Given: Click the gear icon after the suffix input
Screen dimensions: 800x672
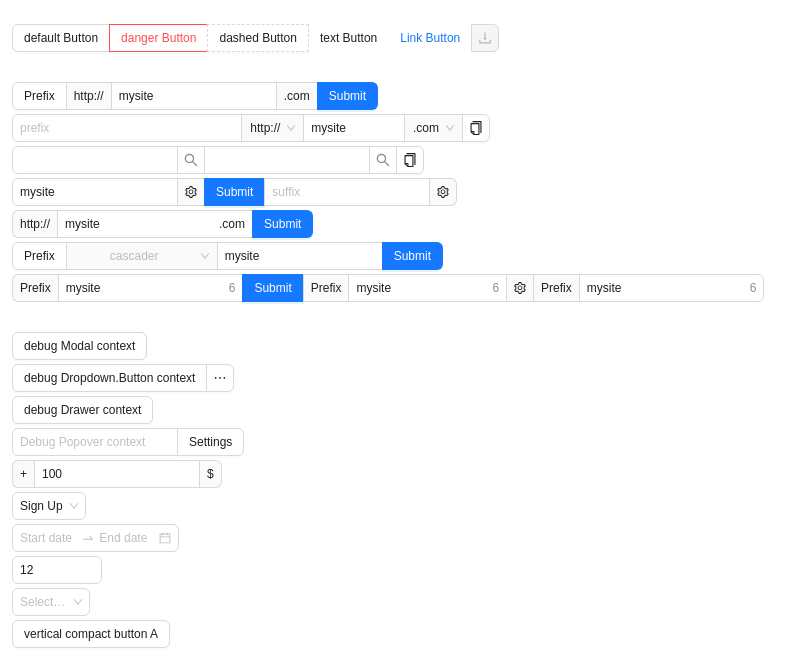Looking at the screenshot, I should [x=443, y=192].
